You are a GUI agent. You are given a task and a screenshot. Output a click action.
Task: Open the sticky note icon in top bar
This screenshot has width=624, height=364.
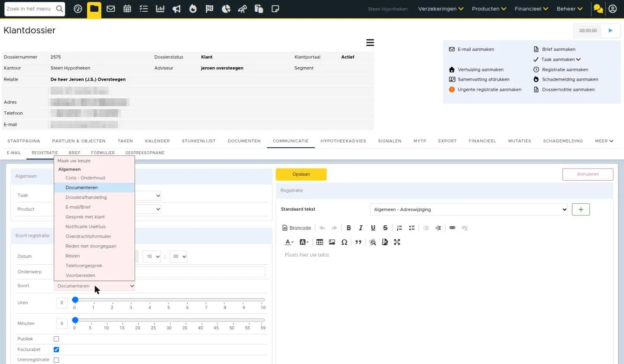[275, 9]
